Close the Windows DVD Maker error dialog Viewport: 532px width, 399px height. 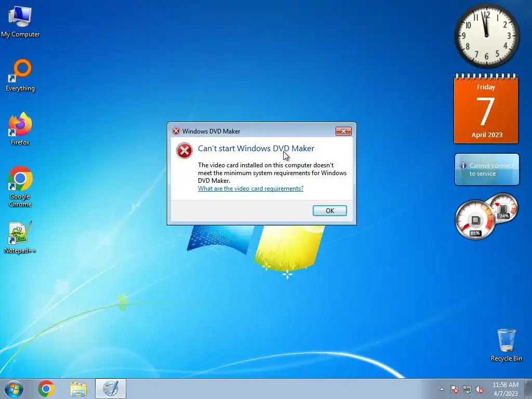point(343,131)
